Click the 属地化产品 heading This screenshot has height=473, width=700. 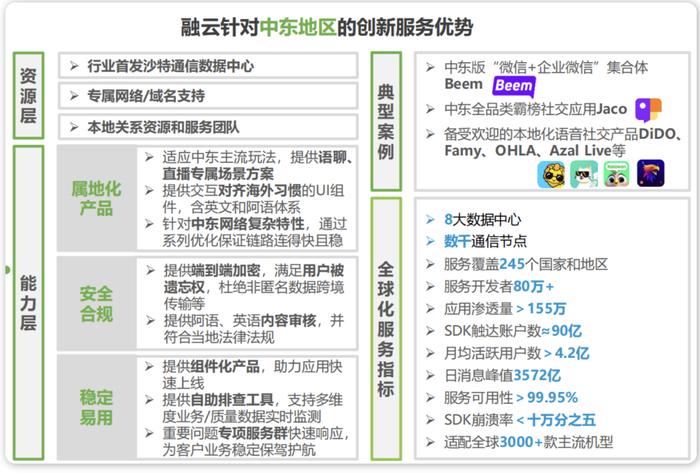click(96, 199)
